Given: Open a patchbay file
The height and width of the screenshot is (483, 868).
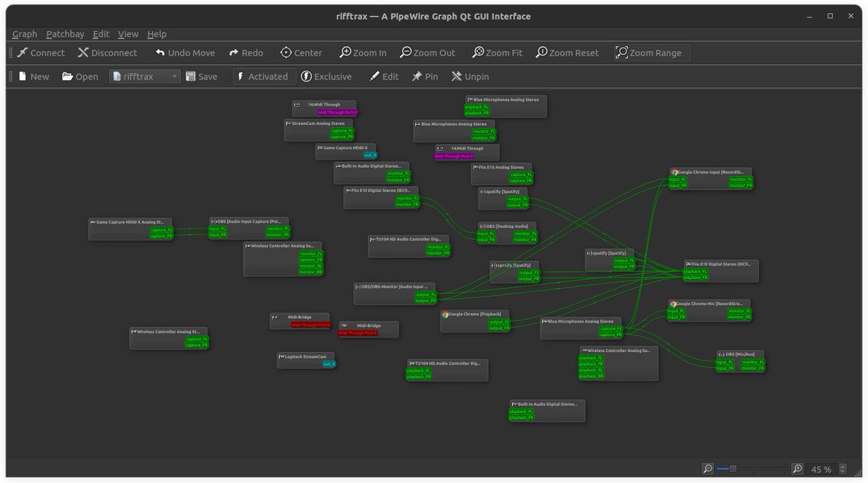Looking at the screenshot, I should click(80, 77).
